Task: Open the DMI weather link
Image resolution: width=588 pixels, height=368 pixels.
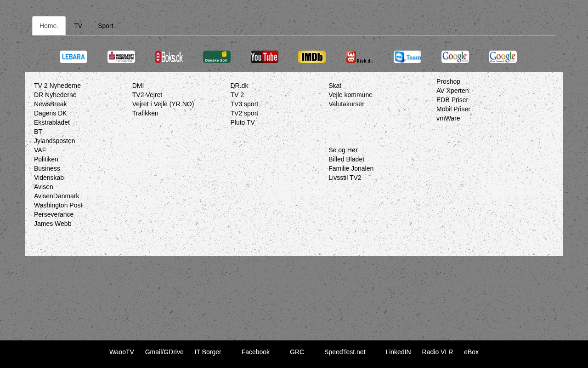Action: pos(138,86)
